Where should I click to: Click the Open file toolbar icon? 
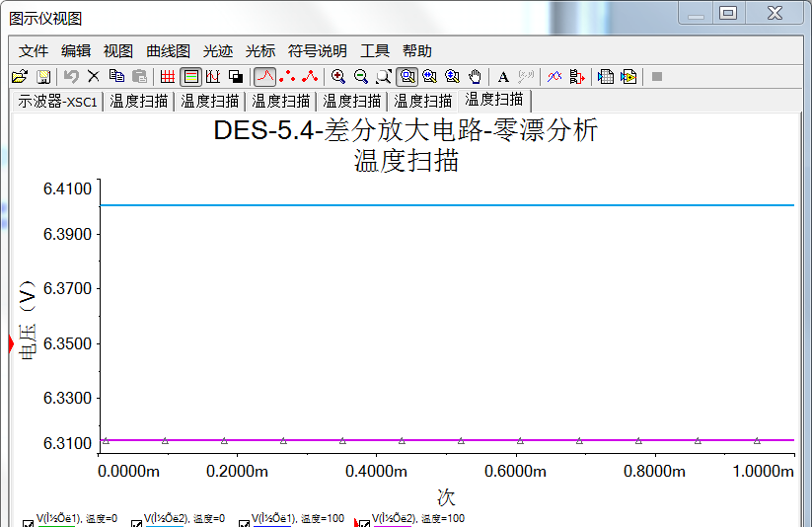(x=20, y=77)
